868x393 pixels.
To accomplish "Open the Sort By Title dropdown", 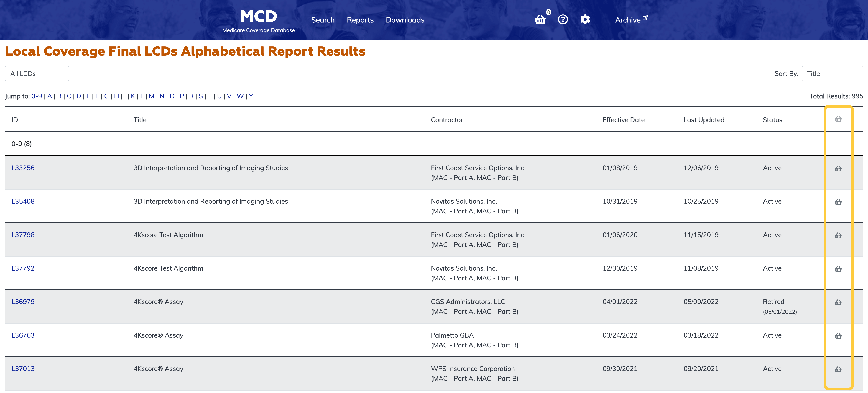I will (x=832, y=73).
